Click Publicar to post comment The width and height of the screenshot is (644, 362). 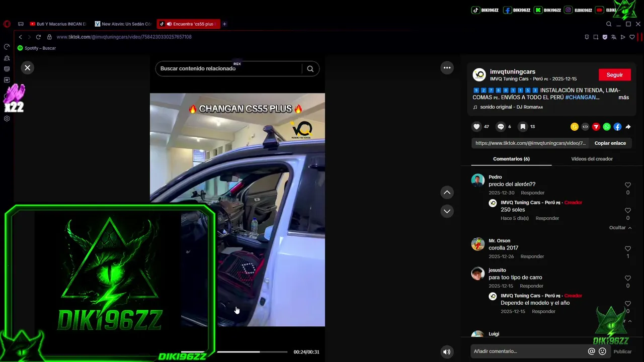pyautogui.click(x=622, y=351)
